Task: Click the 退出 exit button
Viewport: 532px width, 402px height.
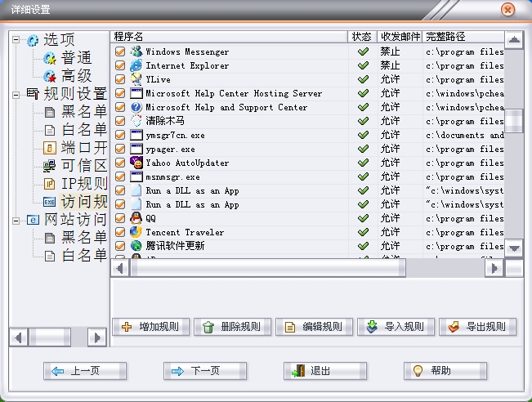Action: click(325, 371)
